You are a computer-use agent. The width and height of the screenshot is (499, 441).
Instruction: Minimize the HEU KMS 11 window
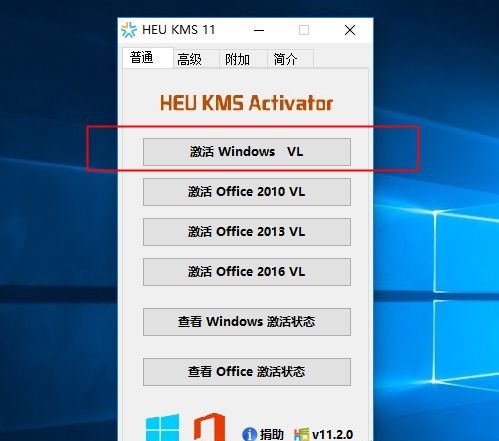click(x=259, y=30)
